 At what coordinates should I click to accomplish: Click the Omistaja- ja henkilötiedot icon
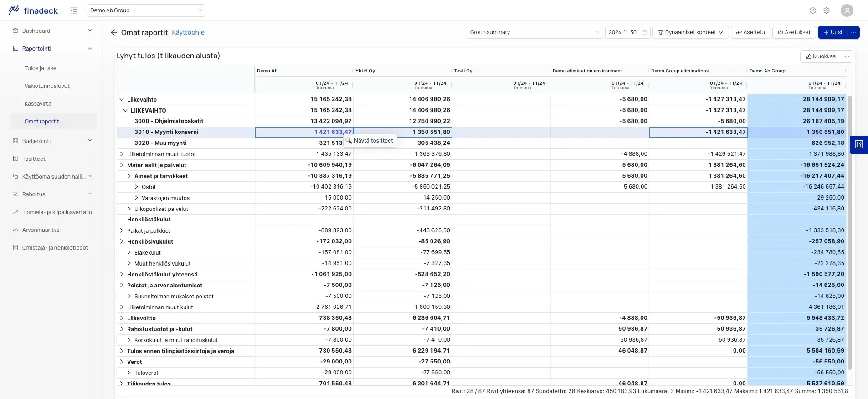pos(15,248)
